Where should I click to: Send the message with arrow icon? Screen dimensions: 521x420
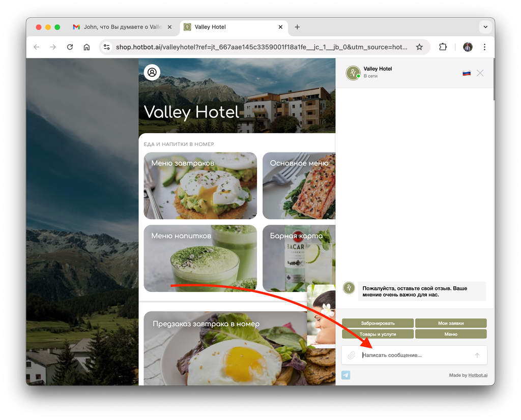point(477,355)
